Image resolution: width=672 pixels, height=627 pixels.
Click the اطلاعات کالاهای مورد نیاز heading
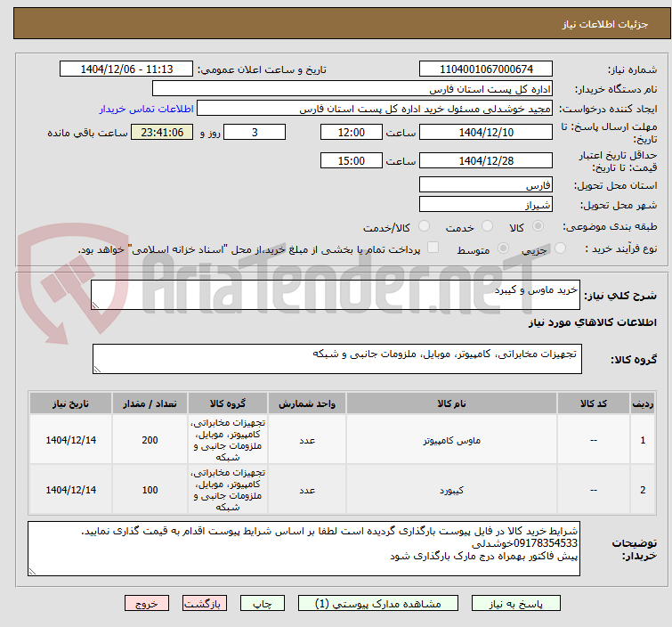tap(592, 322)
